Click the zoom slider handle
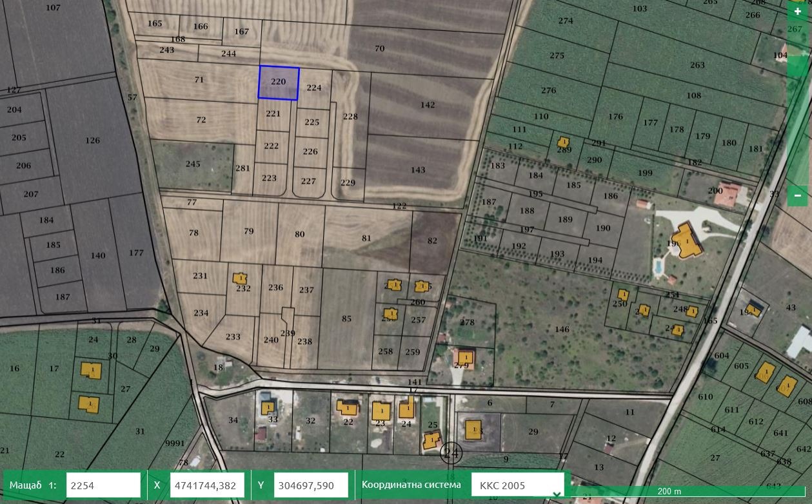Viewport: 812px width, 504px height. click(x=798, y=66)
